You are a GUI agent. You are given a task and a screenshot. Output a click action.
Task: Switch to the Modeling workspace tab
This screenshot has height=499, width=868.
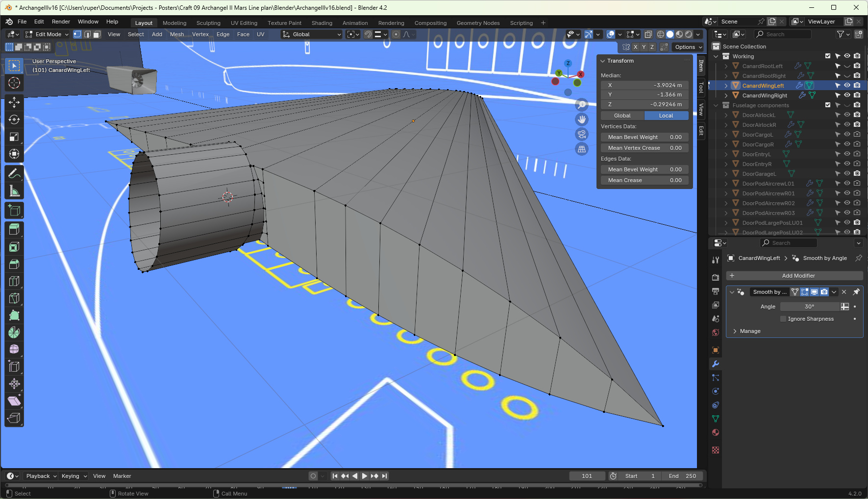pos(174,23)
